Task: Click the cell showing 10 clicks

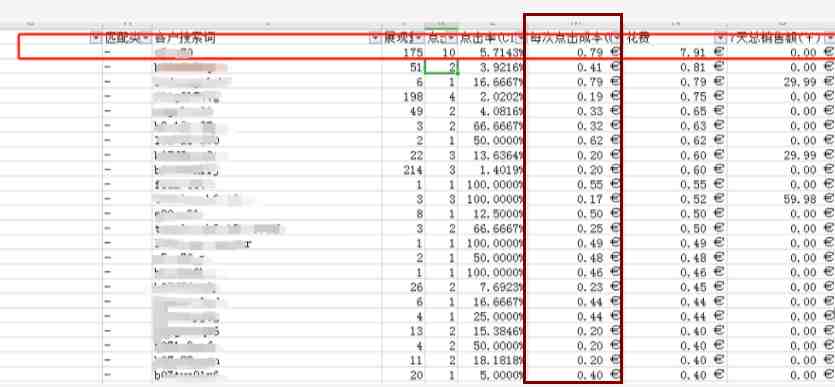Action: [441, 53]
